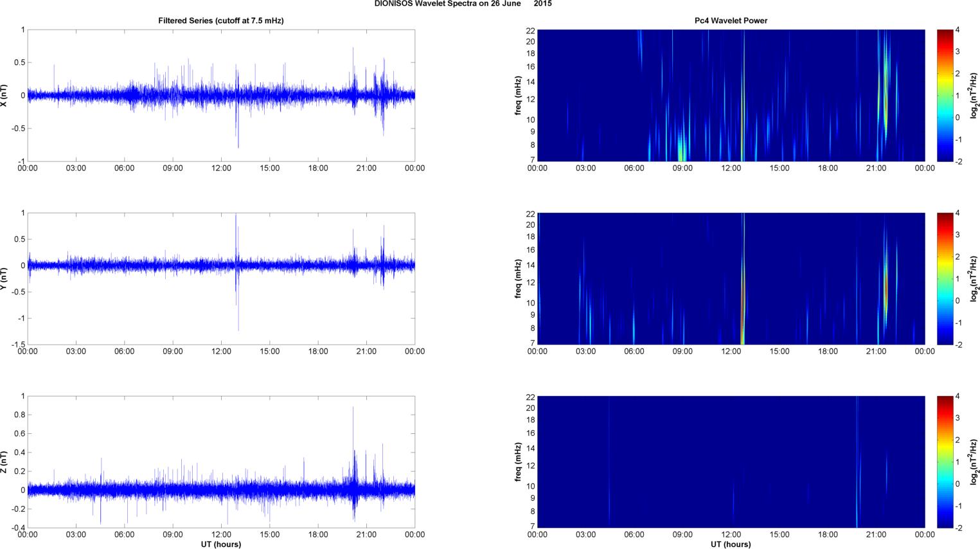
Task: Click the log2(nT²/Hz) label of middle colorbar
Action: point(974,278)
